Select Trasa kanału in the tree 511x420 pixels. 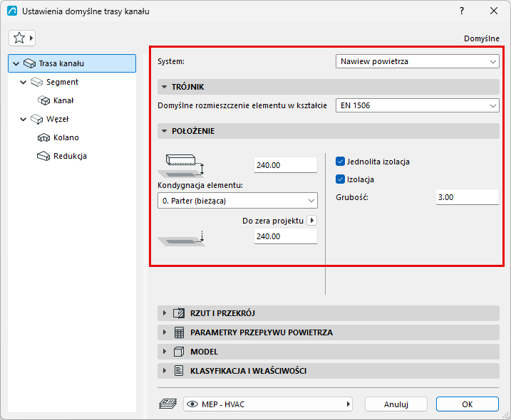pos(72,63)
